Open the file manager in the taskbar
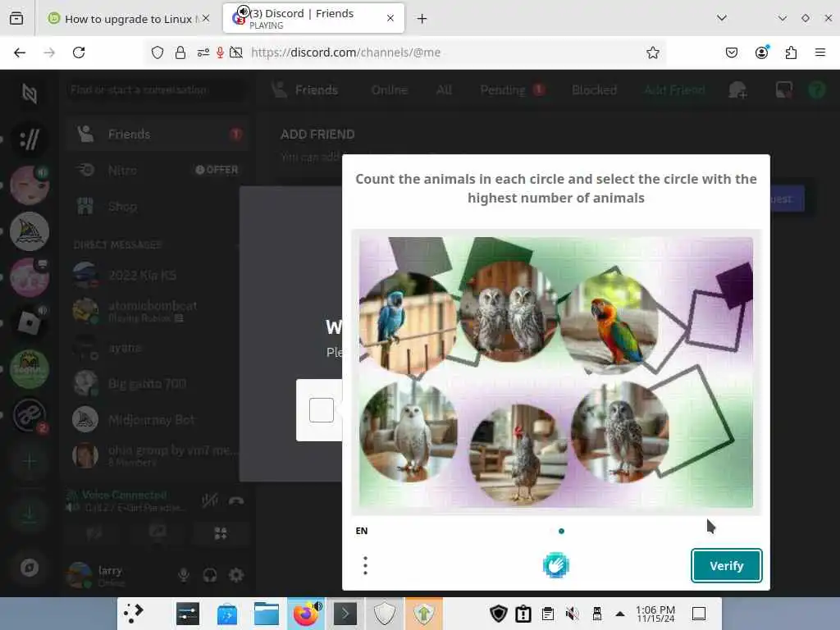Screen dimensions: 840x630 267,614
